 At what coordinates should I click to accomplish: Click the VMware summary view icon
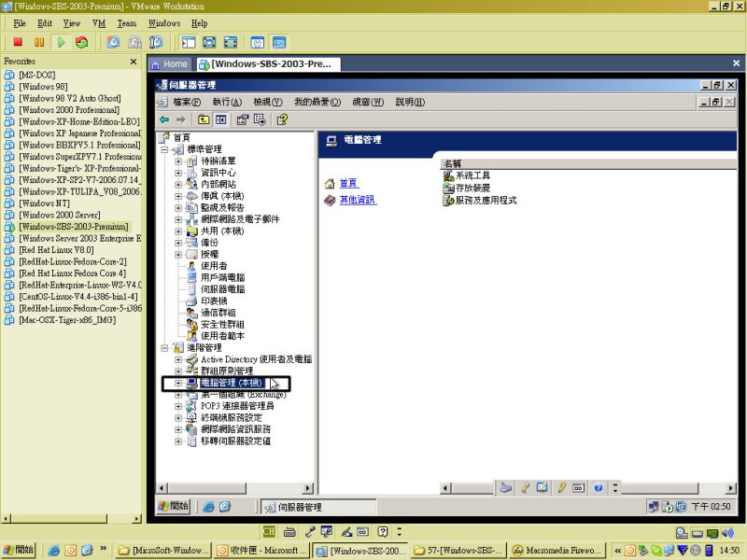[x=258, y=42]
